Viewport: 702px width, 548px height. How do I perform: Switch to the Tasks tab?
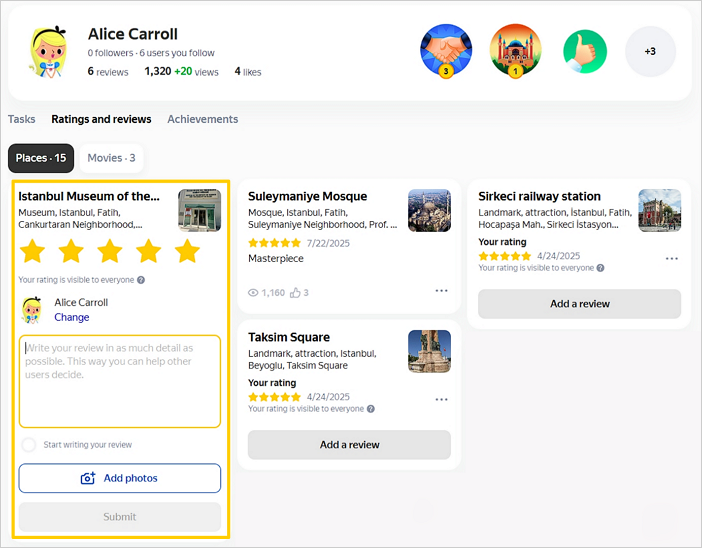(x=22, y=119)
